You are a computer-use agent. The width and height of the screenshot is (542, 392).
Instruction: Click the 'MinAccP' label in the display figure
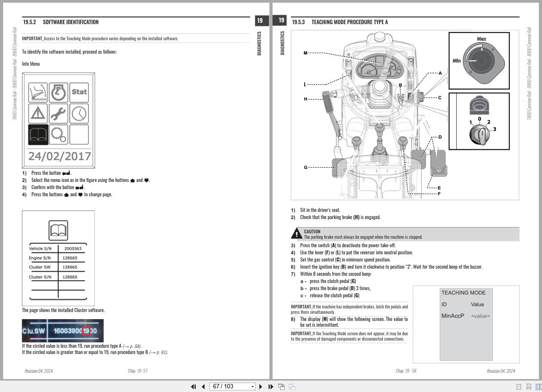pos(453,316)
